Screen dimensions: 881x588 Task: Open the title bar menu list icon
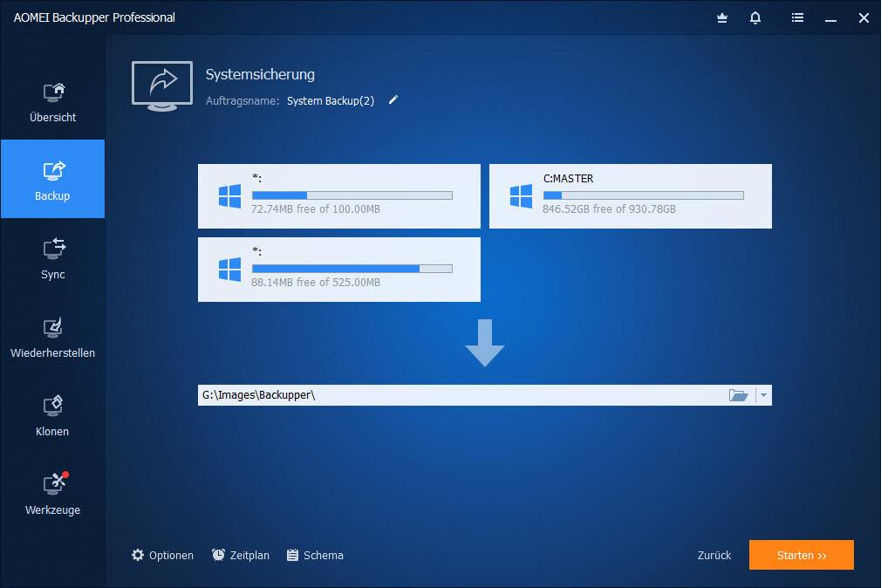(797, 17)
